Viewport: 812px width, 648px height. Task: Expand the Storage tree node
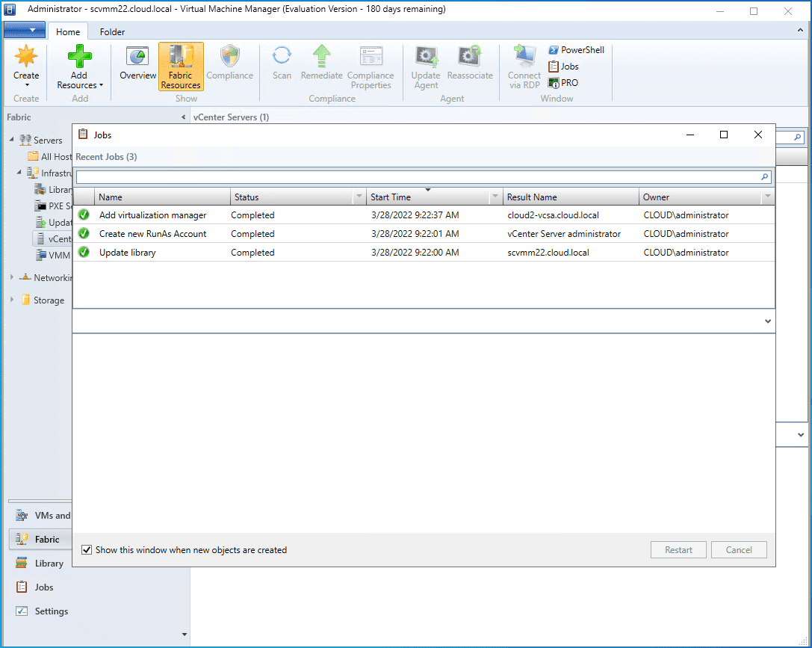(11, 300)
